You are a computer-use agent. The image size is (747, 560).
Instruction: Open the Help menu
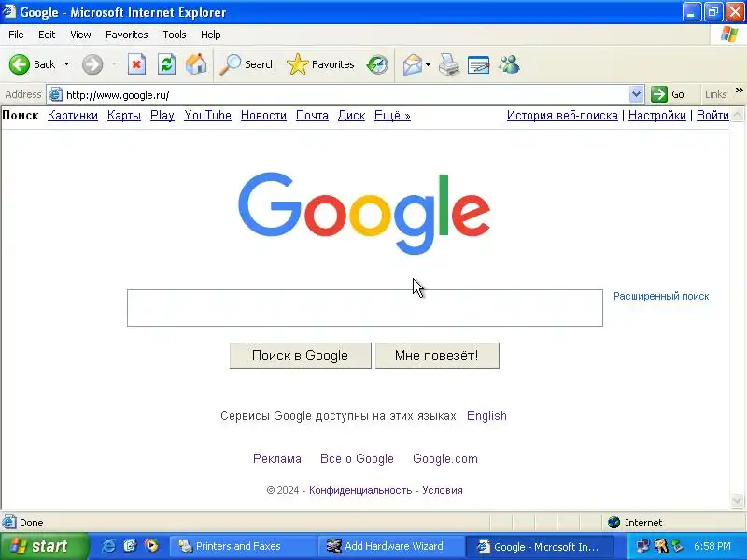[211, 35]
